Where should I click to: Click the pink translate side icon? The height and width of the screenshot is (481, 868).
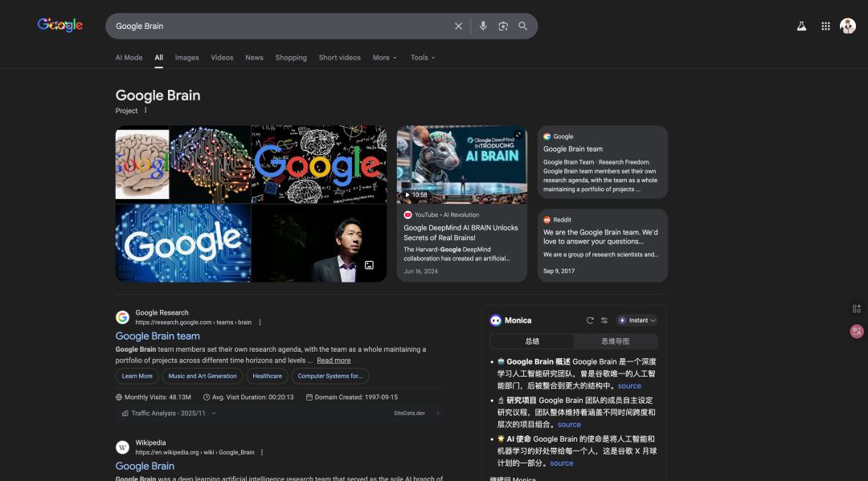coord(857,331)
